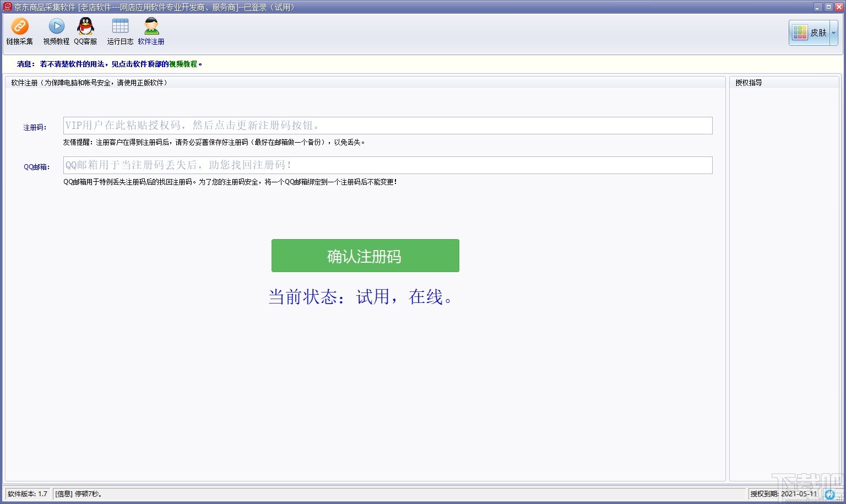Click the 授权到期: 2021-05-11 status entry
Image resolution: width=846 pixels, height=504 pixels.
click(x=784, y=494)
